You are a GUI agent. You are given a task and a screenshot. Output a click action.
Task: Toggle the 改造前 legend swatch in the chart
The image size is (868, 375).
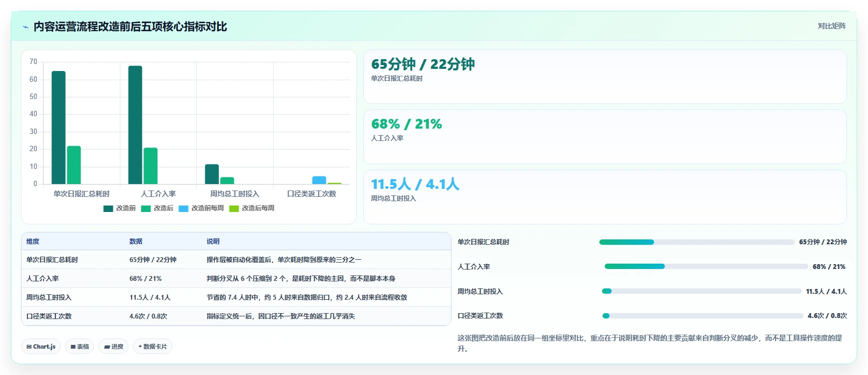pyautogui.click(x=108, y=209)
